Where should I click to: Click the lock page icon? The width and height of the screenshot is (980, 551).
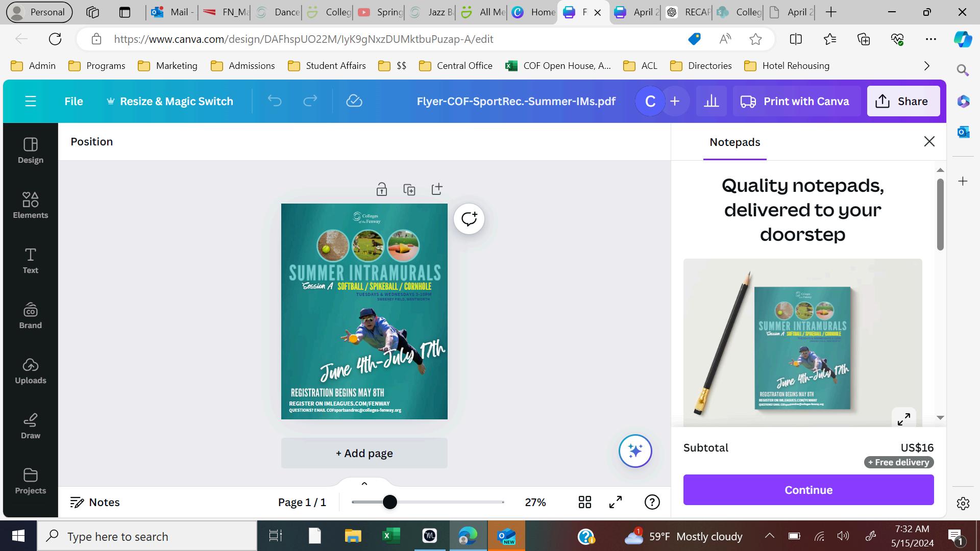(x=381, y=190)
